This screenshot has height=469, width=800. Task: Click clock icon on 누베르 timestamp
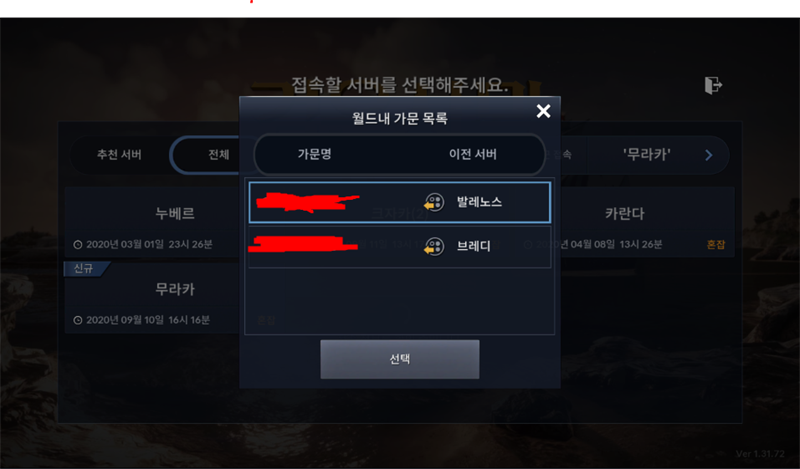(78, 244)
